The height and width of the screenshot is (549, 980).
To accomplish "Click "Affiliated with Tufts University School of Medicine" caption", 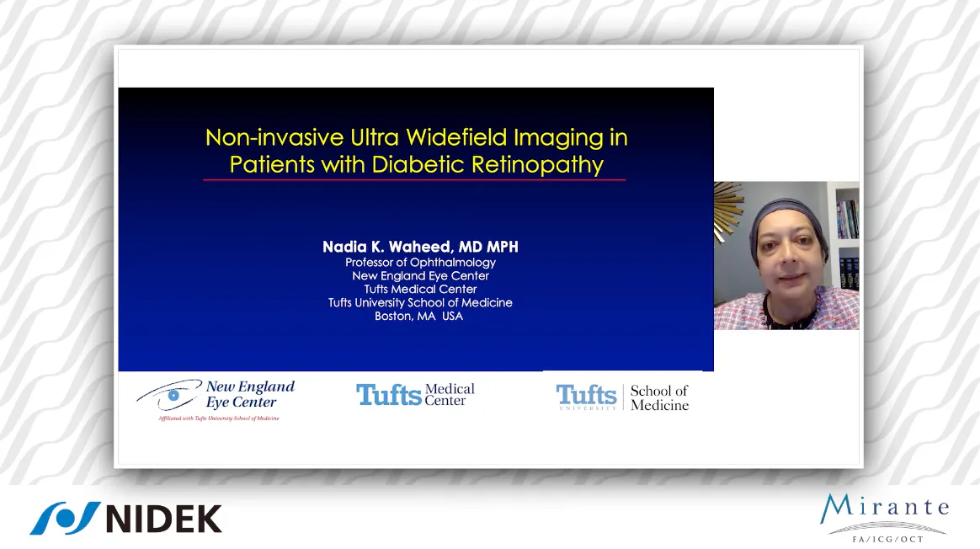I will tap(219, 418).
